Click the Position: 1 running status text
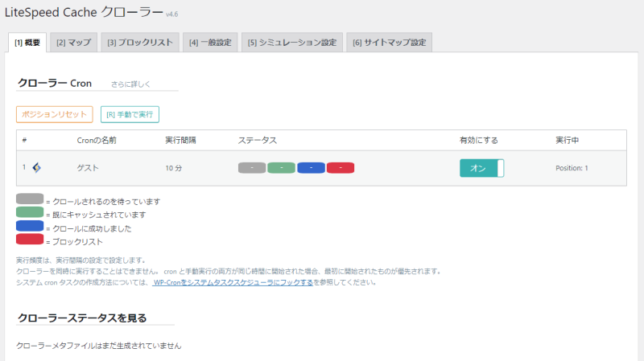644x361 pixels. point(572,168)
